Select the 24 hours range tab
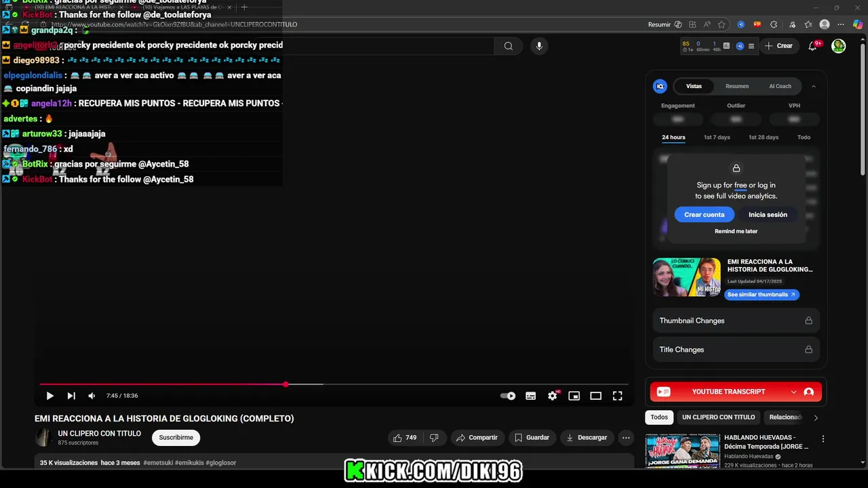Image resolution: width=868 pixels, height=488 pixels. pos(673,138)
